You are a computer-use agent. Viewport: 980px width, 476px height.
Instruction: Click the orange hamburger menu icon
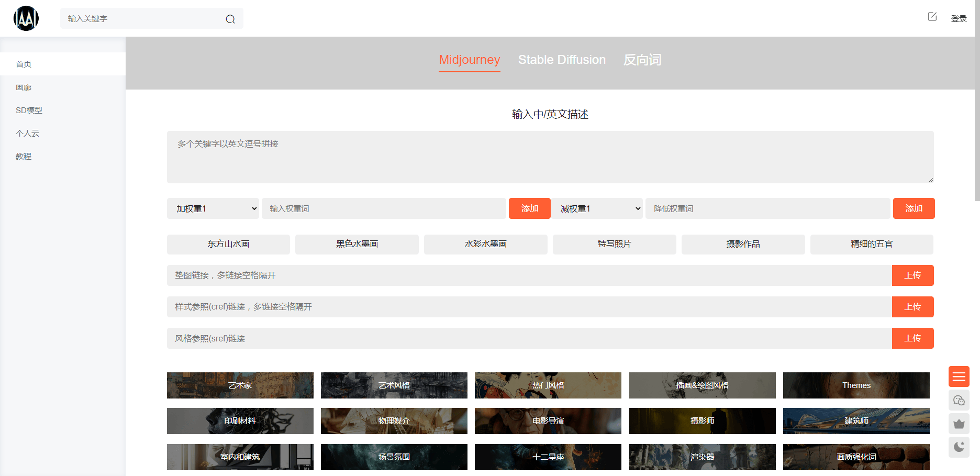[x=959, y=377]
